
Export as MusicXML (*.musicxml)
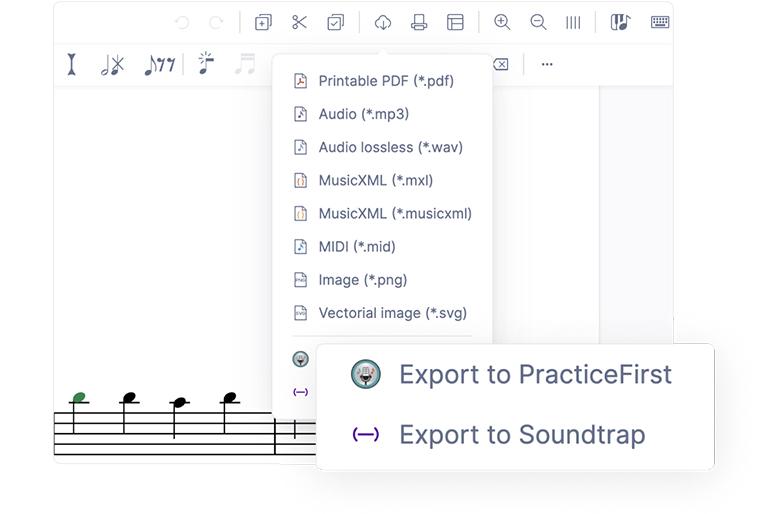pyautogui.click(x=383, y=214)
